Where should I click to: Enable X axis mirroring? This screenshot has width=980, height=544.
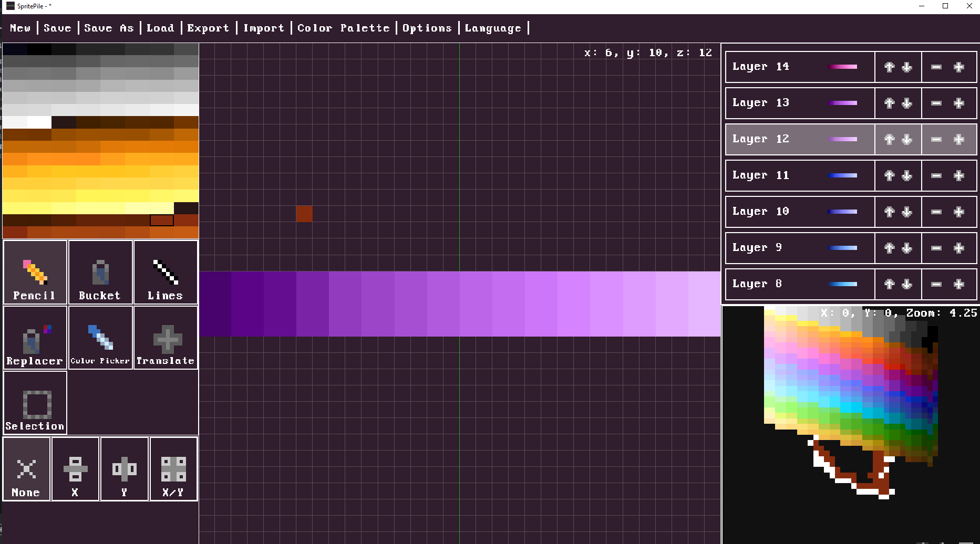click(x=75, y=469)
